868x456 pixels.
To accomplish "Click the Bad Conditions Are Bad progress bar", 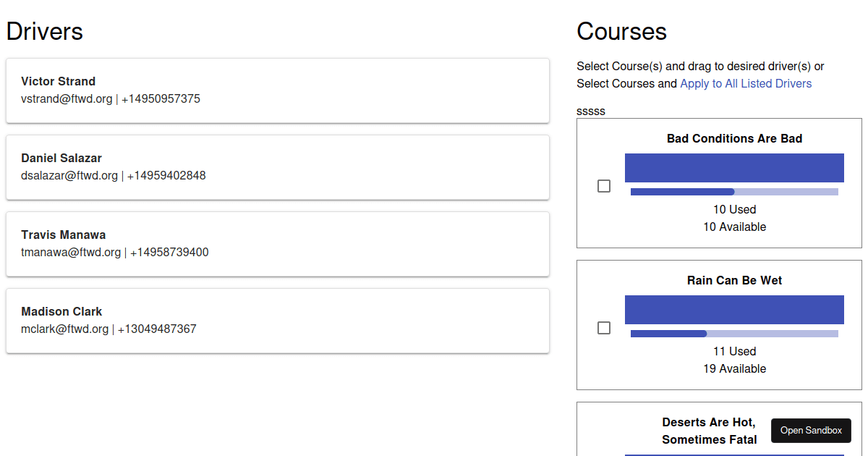I will 734,192.
